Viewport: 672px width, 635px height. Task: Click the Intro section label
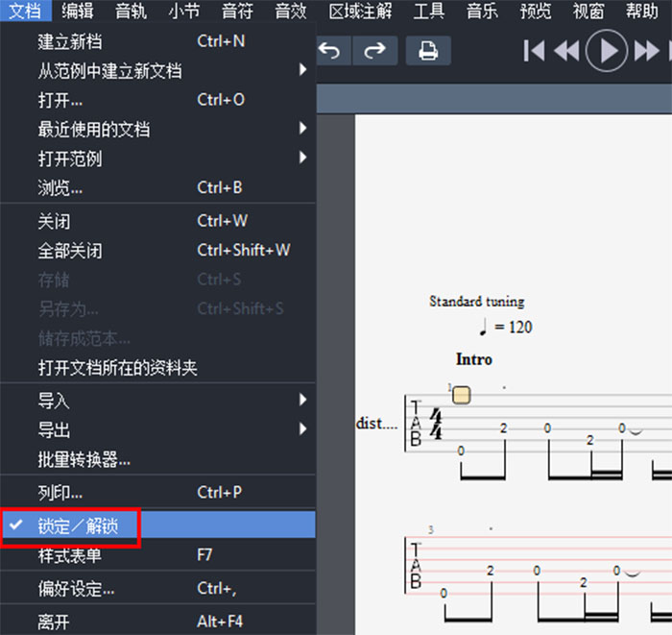(x=473, y=359)
